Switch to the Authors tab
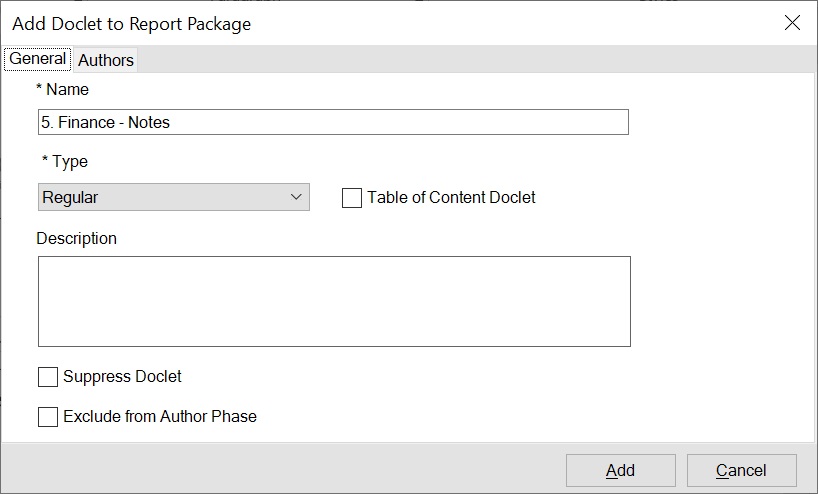The image size is (818, 494). pos(106,60)
